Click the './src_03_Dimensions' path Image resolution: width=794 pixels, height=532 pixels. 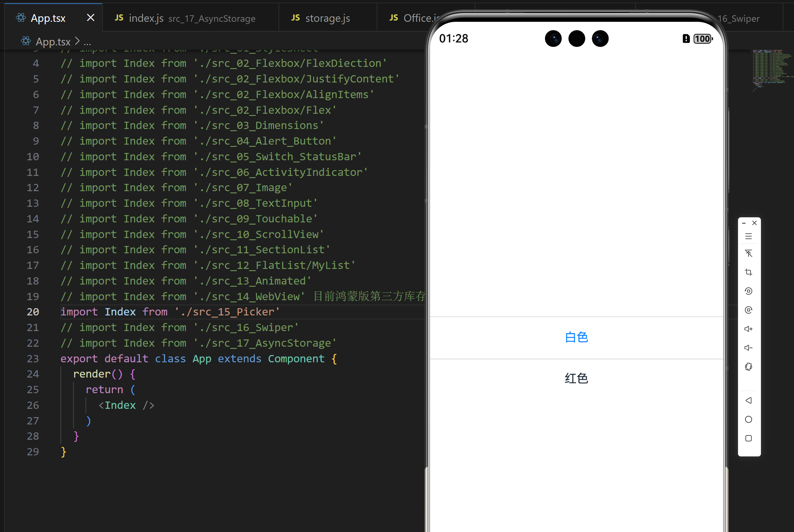(x=258, y=126)
